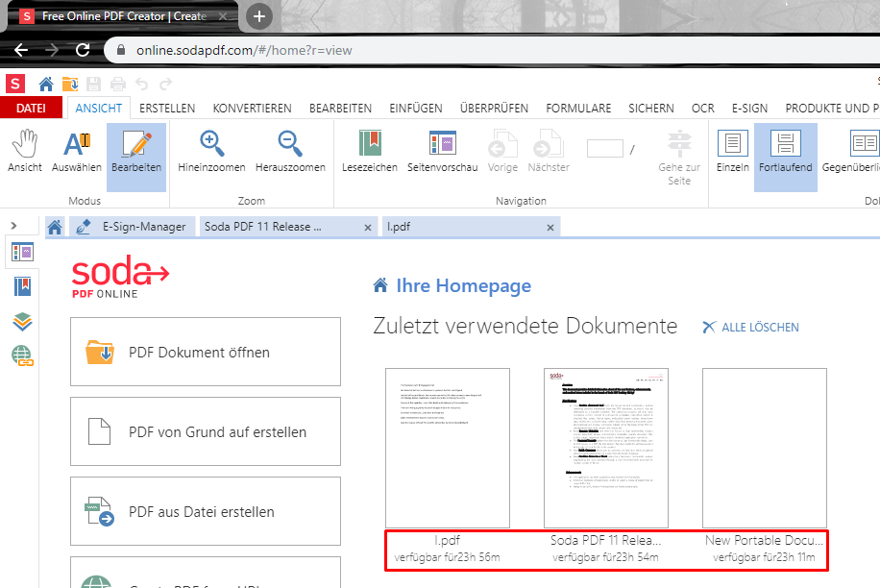This screenshot has height=588, width=880.
Task: Open the web links sidebar icon
Action: click(x=22, y=355)
